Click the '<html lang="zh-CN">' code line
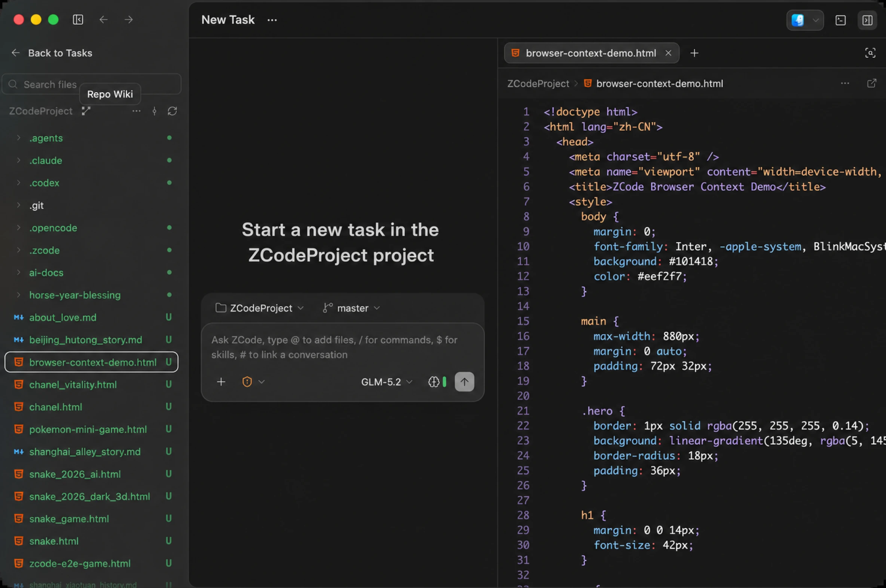 pos(603,127)
